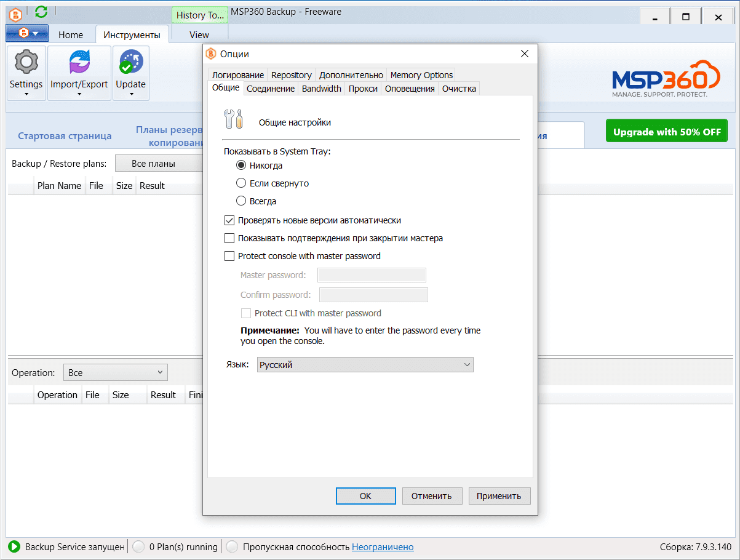Open the Operation filter dropdown Все
Viewport: 740px width, 560px height.
pyautogui.click(x=116, y=372)
